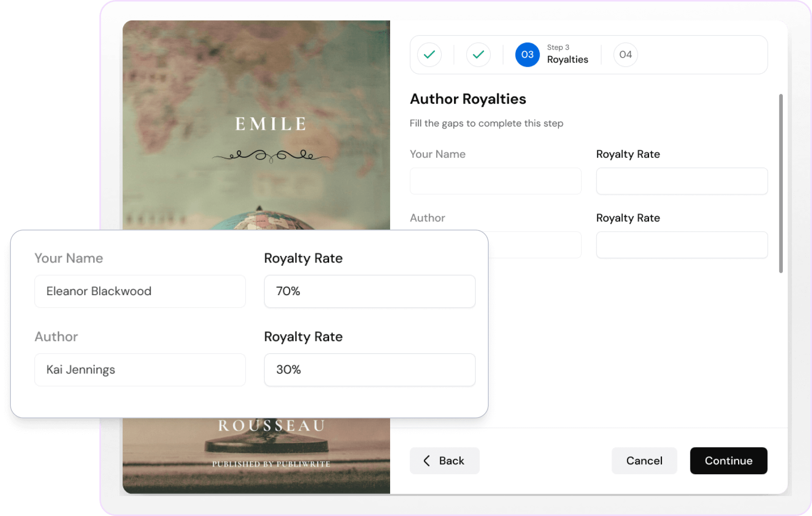Click the first completed step checkmark
Image resolution: width=812 pixels, height=516 pixels.
pos(429,55)
